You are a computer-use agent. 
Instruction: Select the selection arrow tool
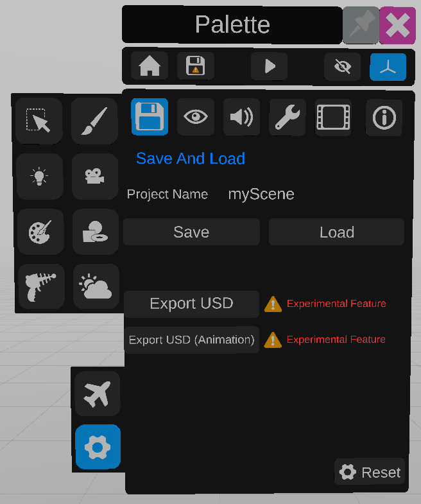[x=39, y=121]
